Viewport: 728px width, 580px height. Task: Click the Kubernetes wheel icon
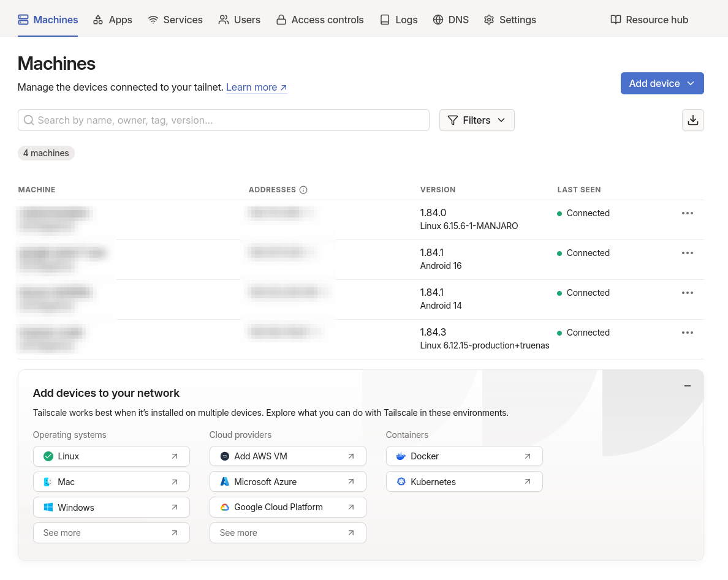pos(401,482)
